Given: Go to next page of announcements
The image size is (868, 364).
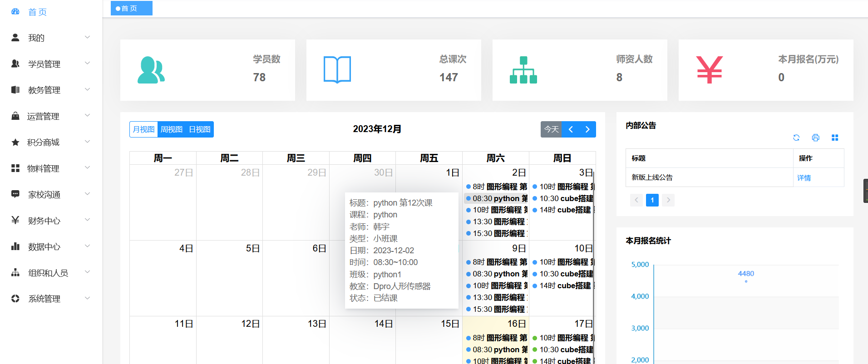Looking at the screenshot, I should tap(668, 200).
